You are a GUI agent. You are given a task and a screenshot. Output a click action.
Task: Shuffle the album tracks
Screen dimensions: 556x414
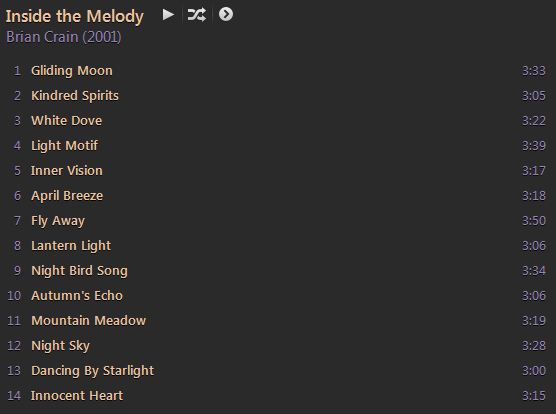pos(196,15)
